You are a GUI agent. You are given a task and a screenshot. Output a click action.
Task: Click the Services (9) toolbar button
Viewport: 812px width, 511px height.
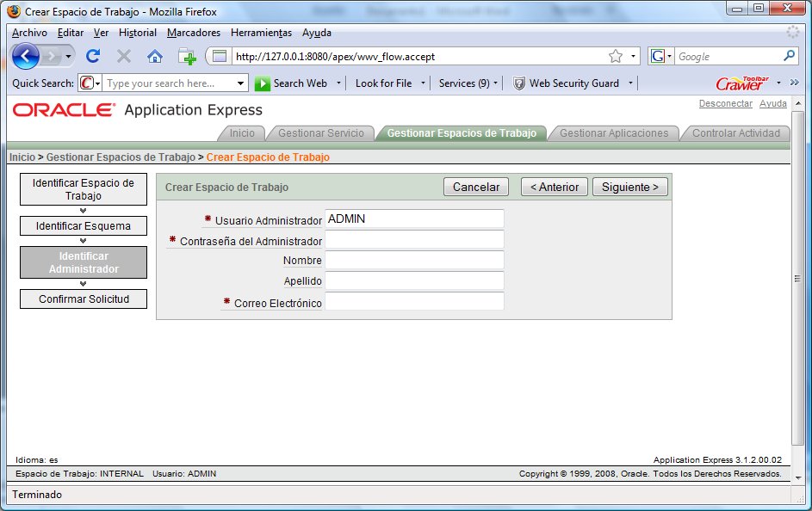point(464,83)
